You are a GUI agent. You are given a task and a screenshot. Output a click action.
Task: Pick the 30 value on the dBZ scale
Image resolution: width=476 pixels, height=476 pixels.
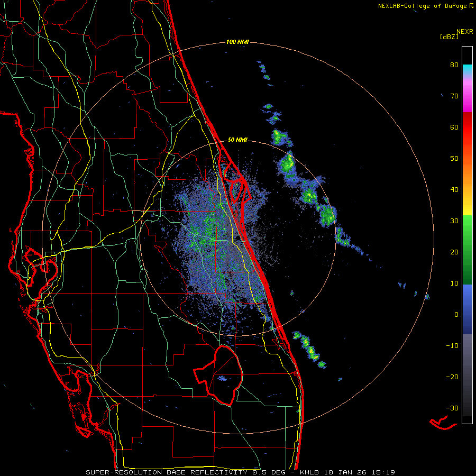click(x=454, y=221)
